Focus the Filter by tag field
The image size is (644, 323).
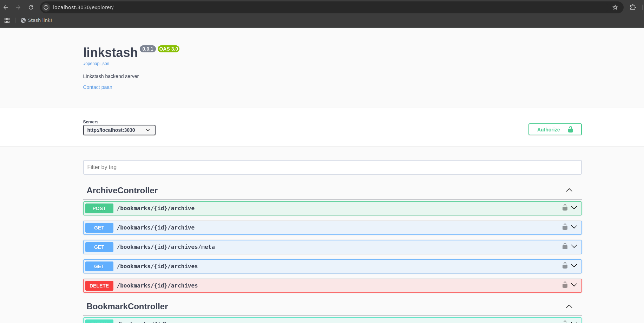coord(332,167)
